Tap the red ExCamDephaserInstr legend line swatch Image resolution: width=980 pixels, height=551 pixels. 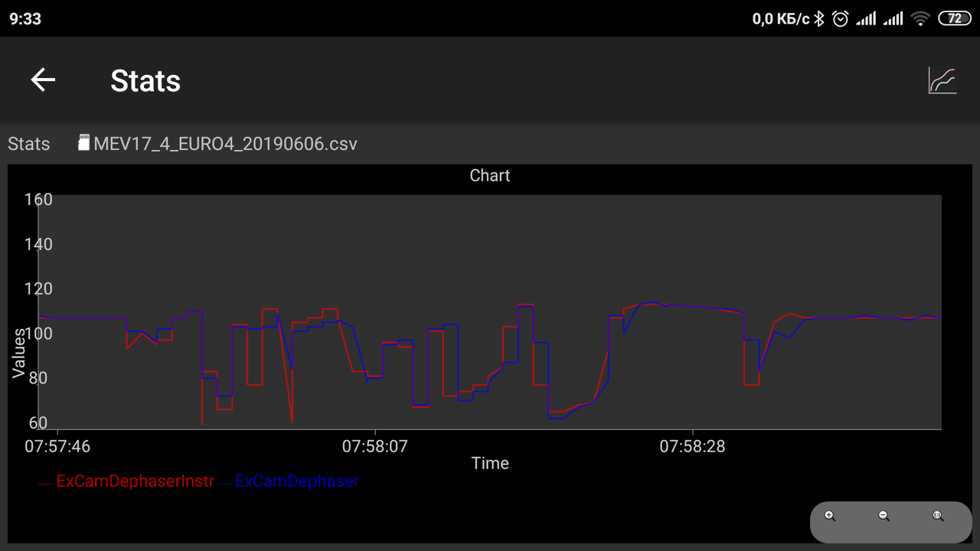click(46, 484)
